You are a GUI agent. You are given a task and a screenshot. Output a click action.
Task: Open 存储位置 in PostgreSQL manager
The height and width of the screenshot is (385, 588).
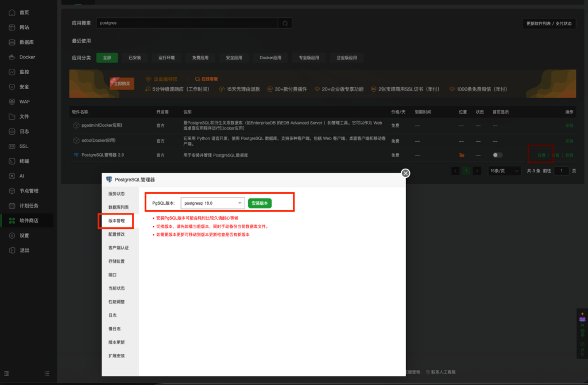click(x=117, y=261)
